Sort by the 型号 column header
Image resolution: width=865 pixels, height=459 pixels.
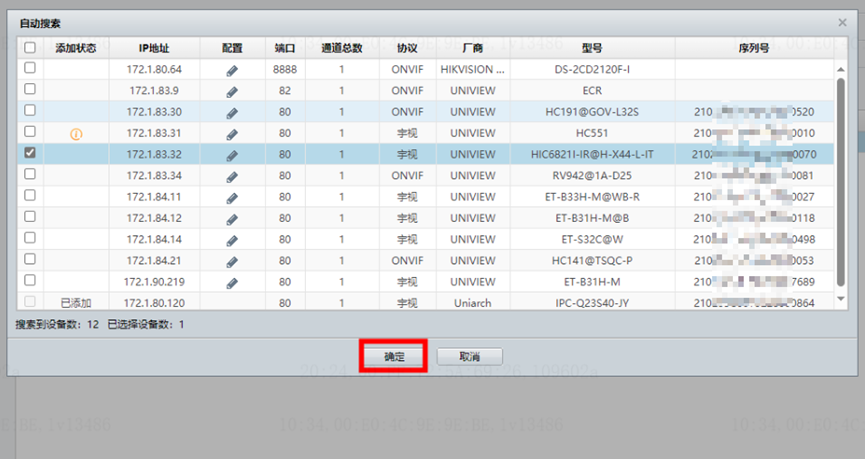[x=592, y=48]
